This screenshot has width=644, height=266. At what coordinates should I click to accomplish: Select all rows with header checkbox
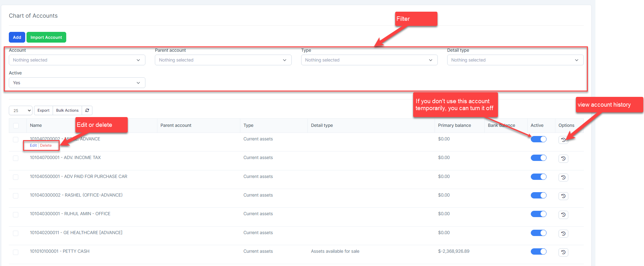16,126
